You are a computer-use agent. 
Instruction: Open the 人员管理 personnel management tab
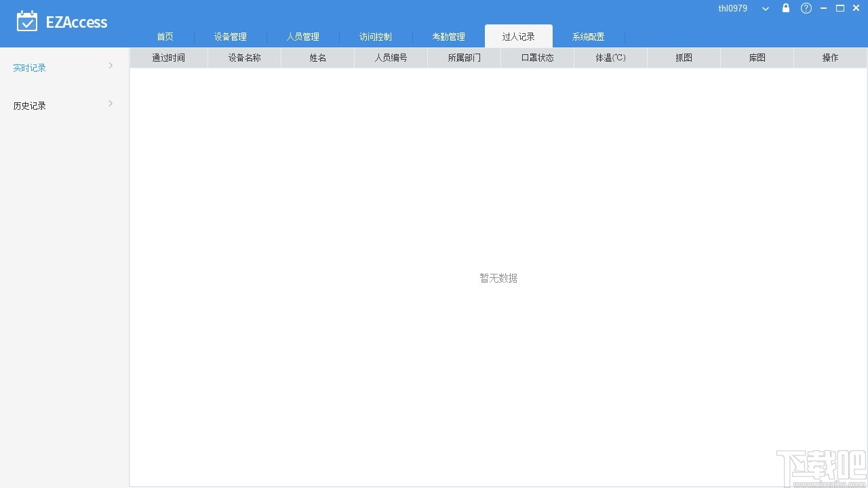pyautogui.click(x=302, y=37)
